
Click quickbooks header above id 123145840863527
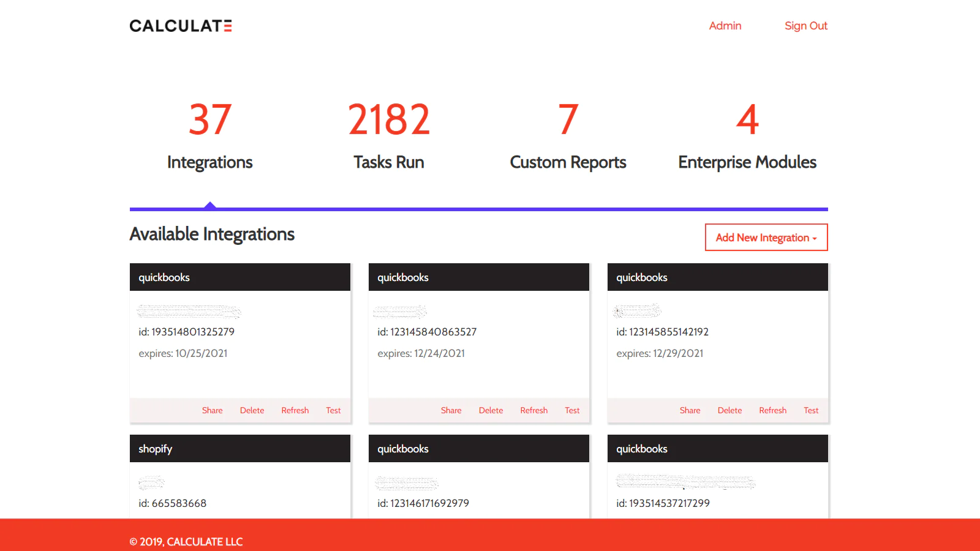[479, 277]
